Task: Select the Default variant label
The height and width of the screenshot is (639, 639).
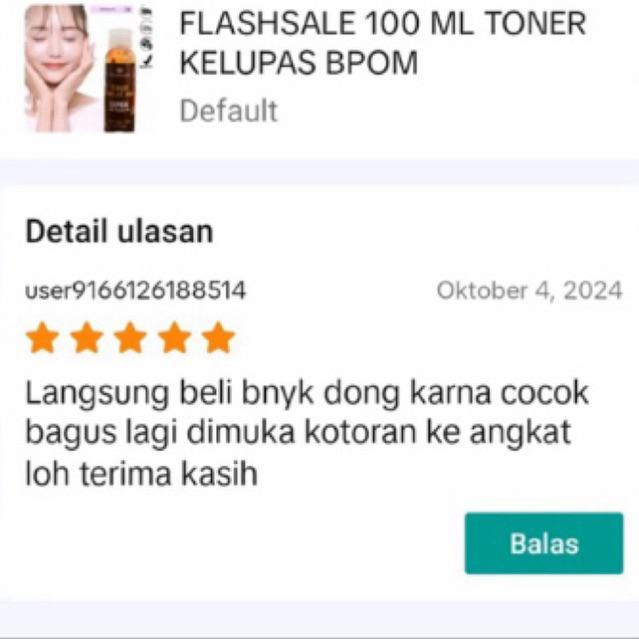Action: coord(229,110)
